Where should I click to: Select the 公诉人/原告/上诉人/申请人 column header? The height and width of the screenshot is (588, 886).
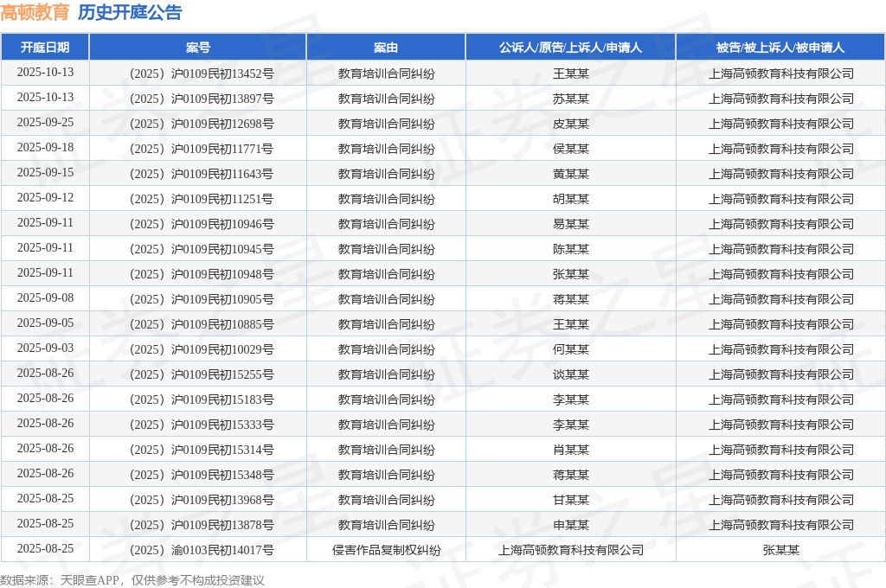tap(571, 48)
